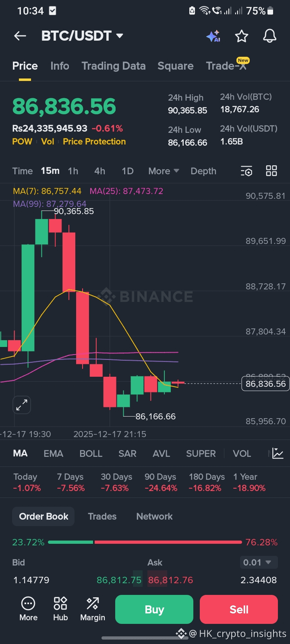Toggle the SAR indicator

tap(127, 454)
